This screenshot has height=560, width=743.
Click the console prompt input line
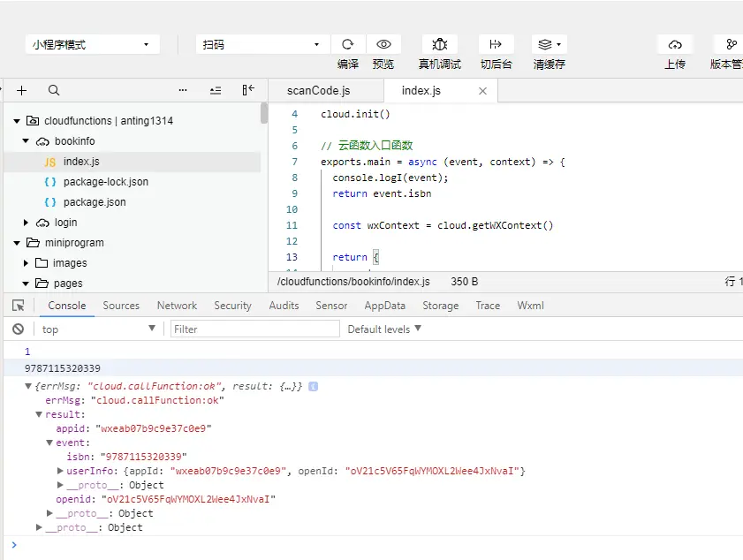[x=375, y=545]
